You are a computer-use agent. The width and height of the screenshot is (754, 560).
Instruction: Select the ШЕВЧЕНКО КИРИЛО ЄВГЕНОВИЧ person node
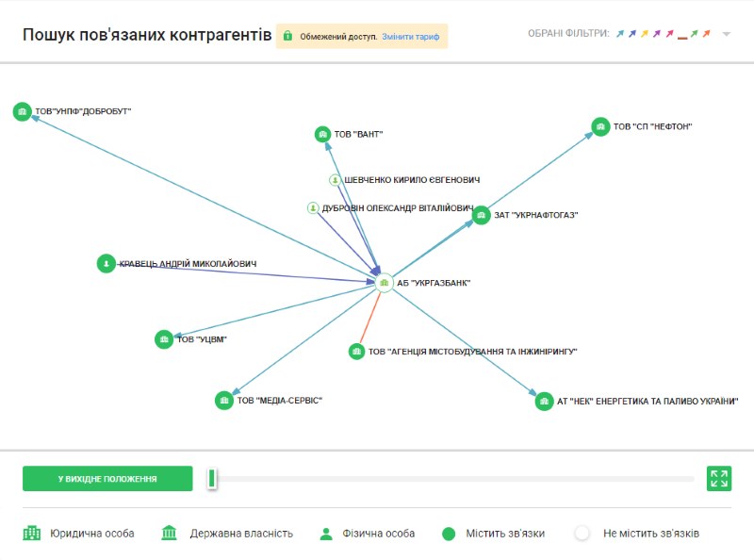(335, 180)
